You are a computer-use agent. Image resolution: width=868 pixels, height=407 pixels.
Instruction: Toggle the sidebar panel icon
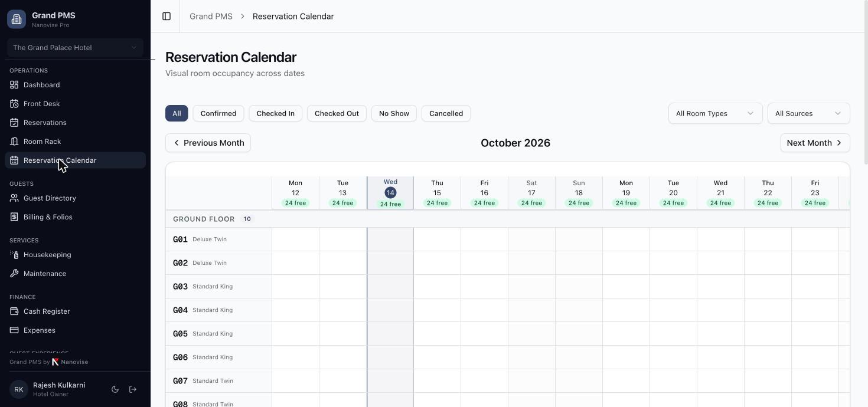(167, 17)
